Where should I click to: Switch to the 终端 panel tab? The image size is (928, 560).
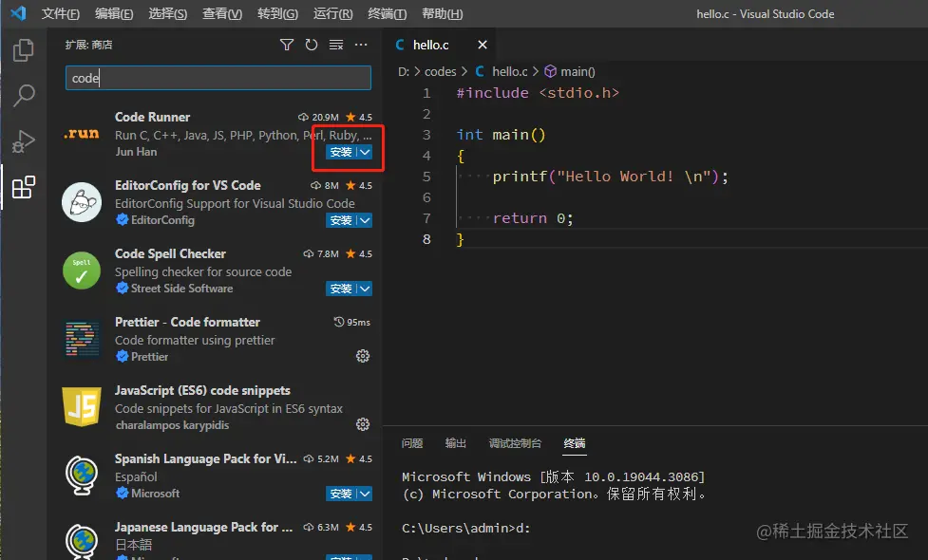click(x=574, y=443)
